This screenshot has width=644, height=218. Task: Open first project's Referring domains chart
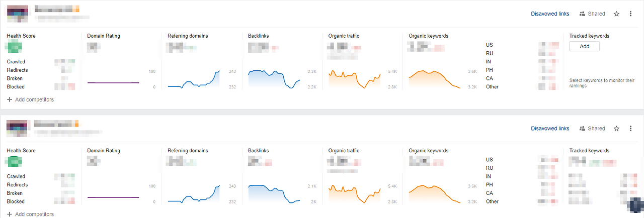(194, 79)
